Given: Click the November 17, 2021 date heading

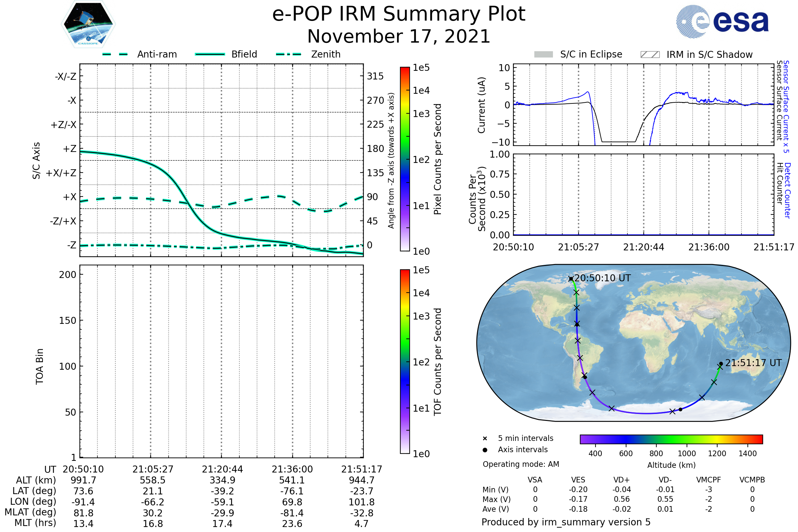Looking at the screenshot, I should pyautogui.click(x=399, y=37).
